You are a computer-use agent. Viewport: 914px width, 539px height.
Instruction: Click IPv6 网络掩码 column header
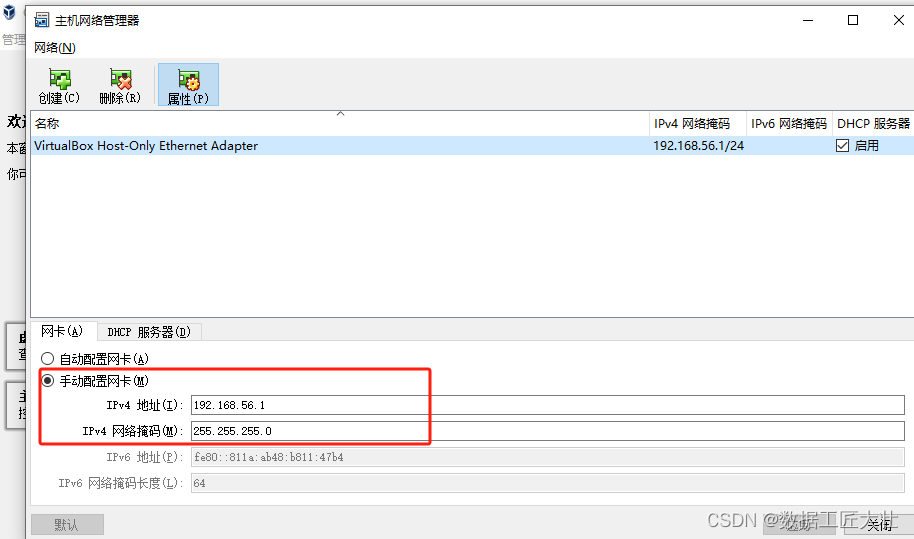coord(789,124)
